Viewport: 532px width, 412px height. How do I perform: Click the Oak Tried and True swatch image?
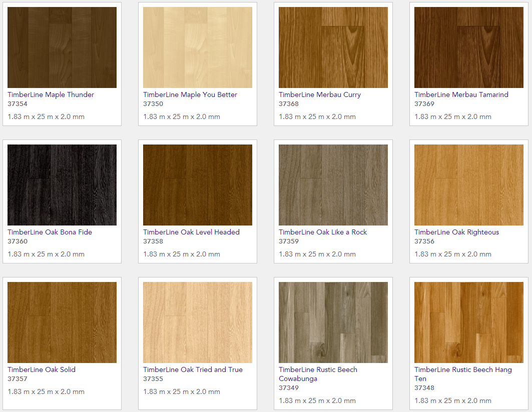coord(198,322)
